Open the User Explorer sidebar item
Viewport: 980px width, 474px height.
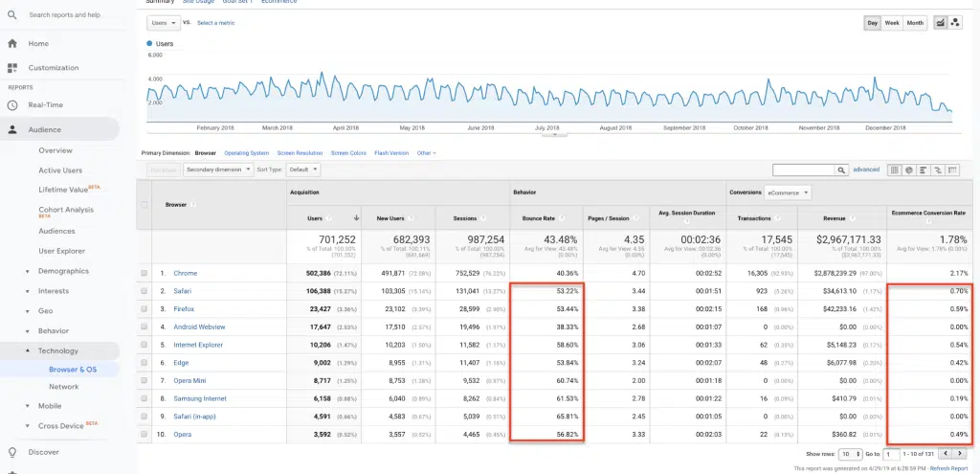[62, 252]
